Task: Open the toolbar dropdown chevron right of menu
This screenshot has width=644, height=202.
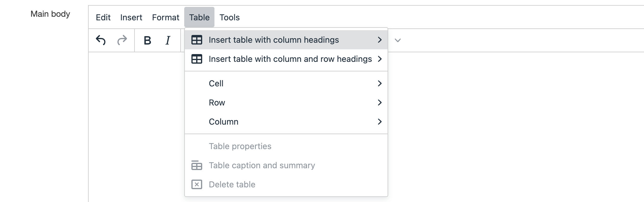Action: click(398, 40)
